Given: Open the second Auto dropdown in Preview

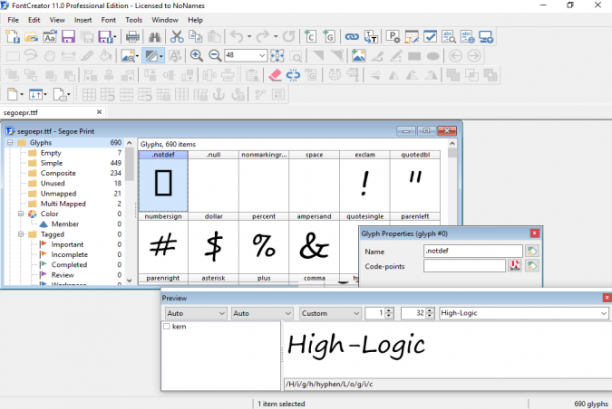Looking at the screenshot, I should pos(262,313).
